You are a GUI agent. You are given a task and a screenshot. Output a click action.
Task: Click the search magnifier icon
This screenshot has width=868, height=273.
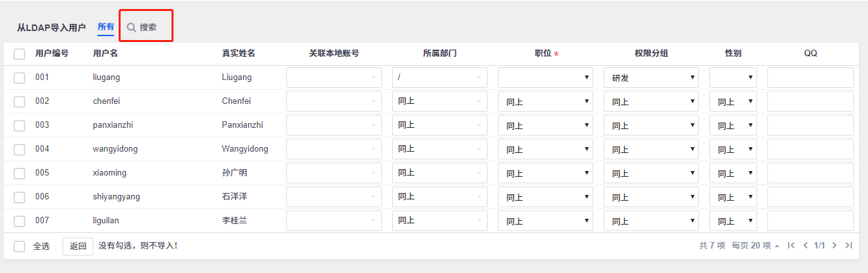click(x=131, y=28)
